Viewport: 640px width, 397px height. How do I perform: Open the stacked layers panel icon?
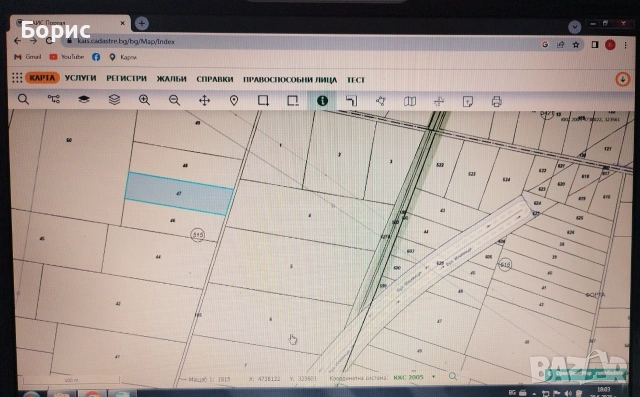point(114,100)
